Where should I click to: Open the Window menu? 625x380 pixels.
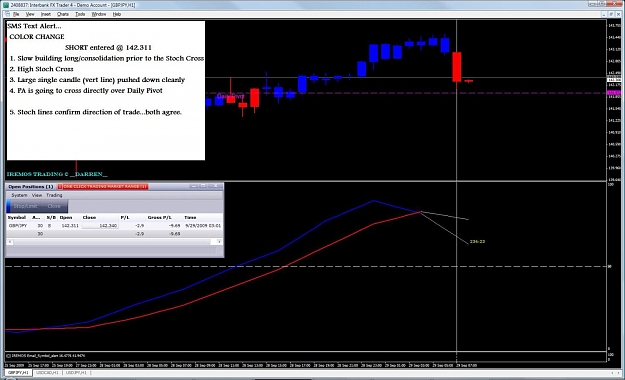tap(99, 14)
